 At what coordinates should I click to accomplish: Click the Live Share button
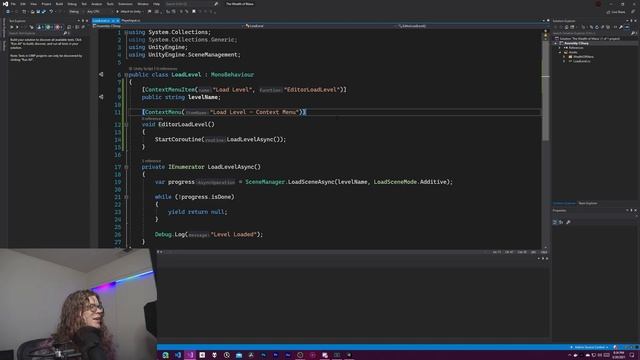(616, 12)
